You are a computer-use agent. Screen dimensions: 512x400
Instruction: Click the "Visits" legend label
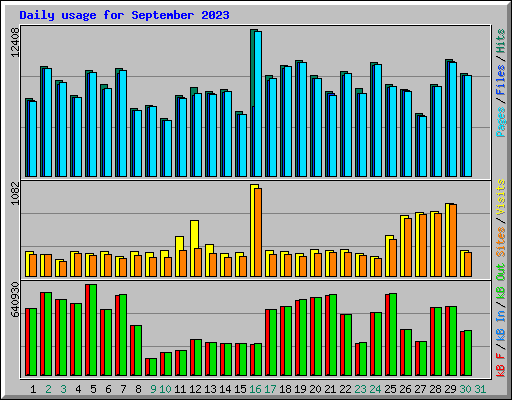(x=501, y=197)
